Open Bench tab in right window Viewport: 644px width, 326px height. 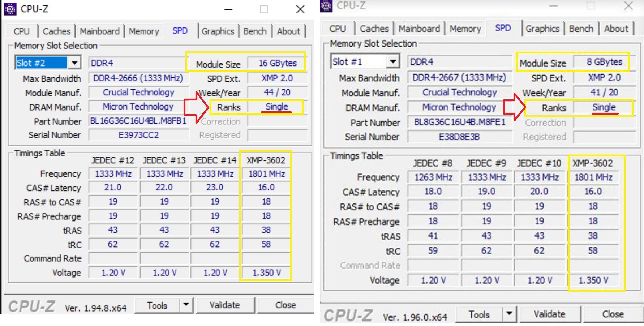pos(581,29)
